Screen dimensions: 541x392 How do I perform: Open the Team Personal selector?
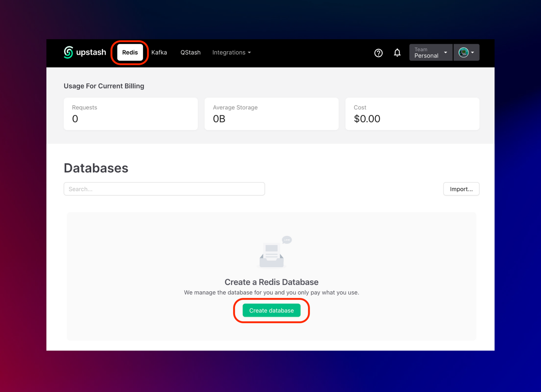431,52
